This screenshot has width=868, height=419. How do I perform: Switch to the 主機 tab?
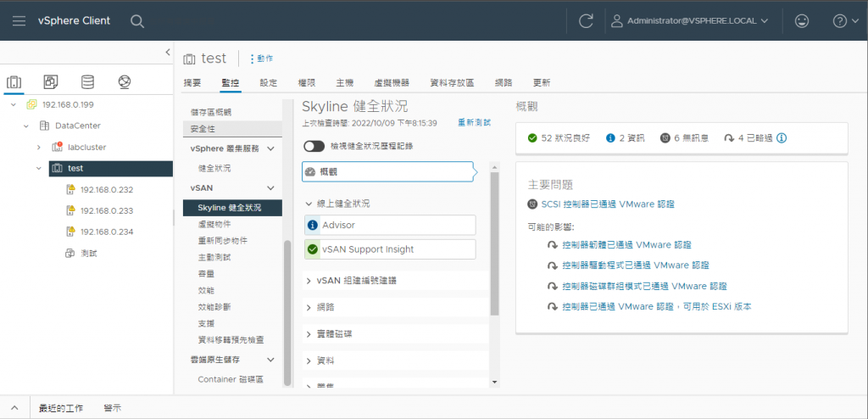coord(344,82)
